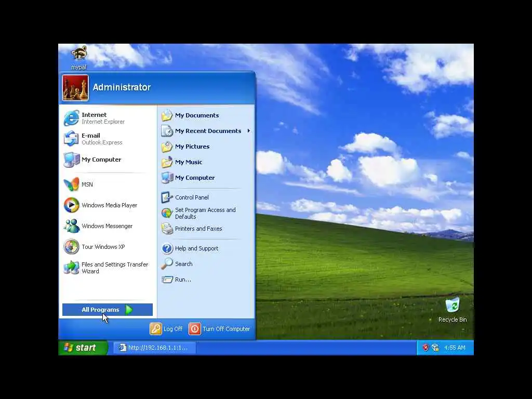Viewport: 532px width, 399px height.
Task: Open Printers and Faxes icon
Action: point(167,229)
